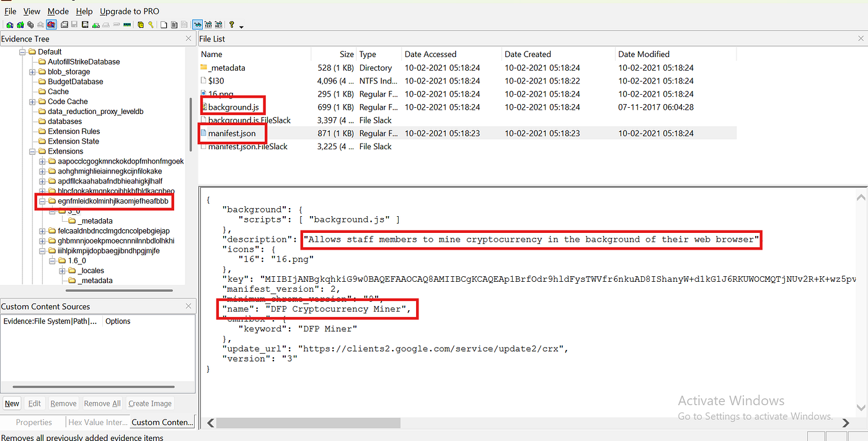Click Add All Attached Devices icon
Image resolution: width=868 pixels, height=441 pixels.
coord(20,25)
